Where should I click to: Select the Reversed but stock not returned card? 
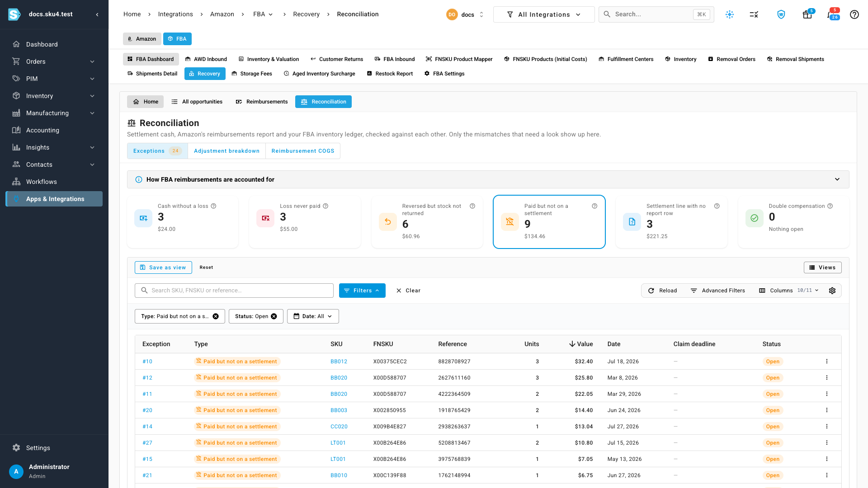click(427, 222)
